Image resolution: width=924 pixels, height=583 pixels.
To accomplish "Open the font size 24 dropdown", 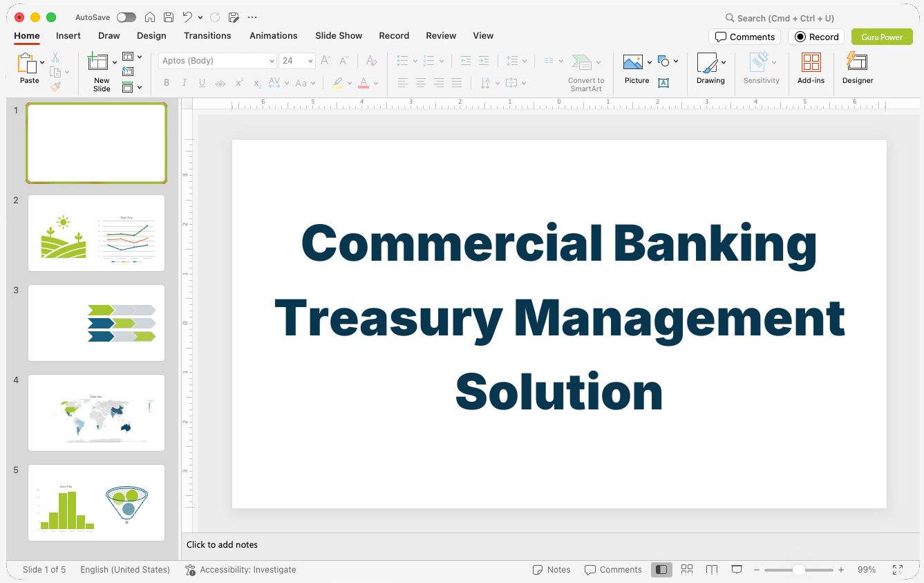I will tap(310, 61).
